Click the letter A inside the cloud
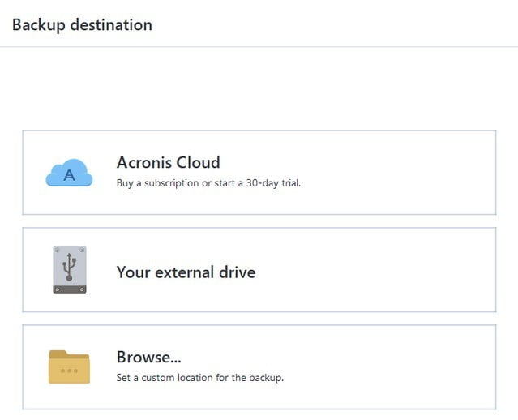This screenshot has height=420, width=518. click(x=69, y=175)
